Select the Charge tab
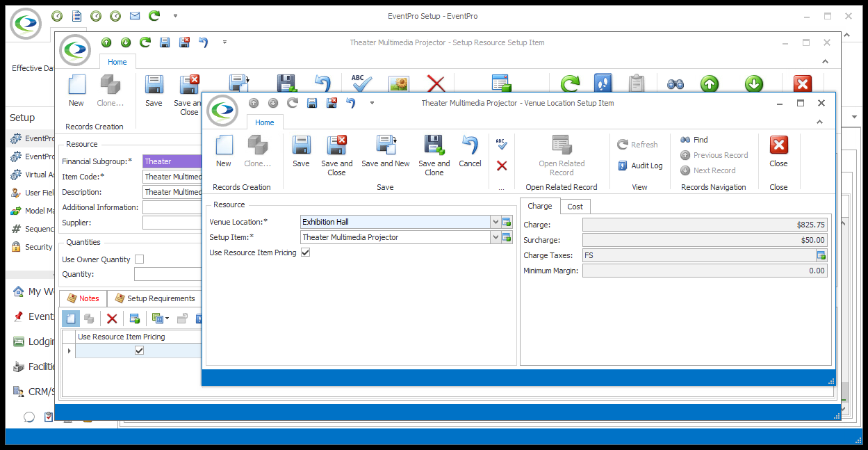 [x=540, y=206]
